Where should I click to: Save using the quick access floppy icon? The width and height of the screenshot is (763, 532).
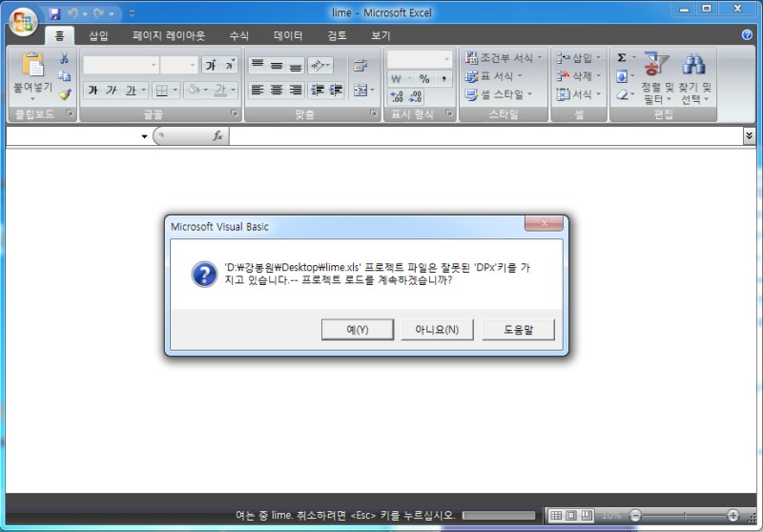[x=55, y=13]
